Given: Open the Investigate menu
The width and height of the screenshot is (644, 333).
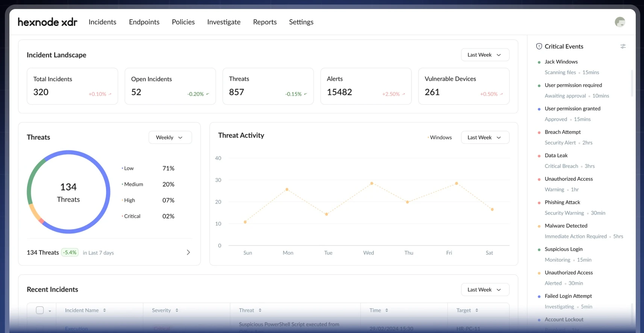Looking at the screenshot, I should click(x=224, y=22).
